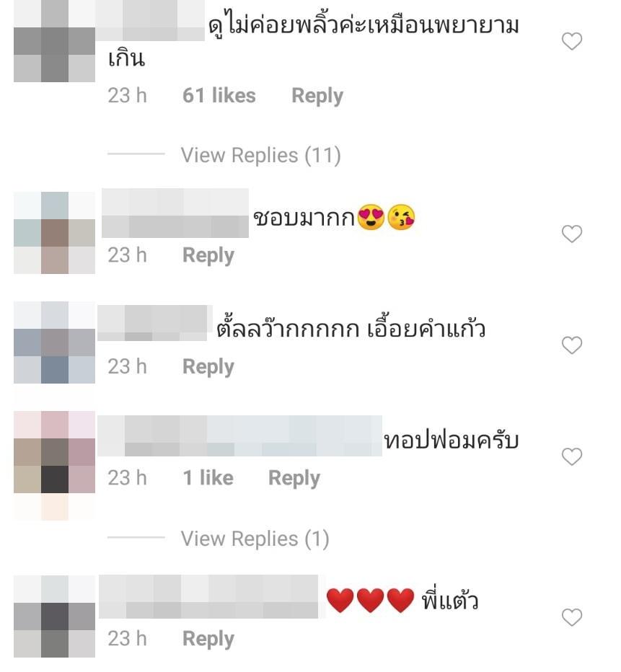This screenshot has width=621, height=672.
Task: Tap heart on ชอบมากกก comment
Action: pos(572,234)
